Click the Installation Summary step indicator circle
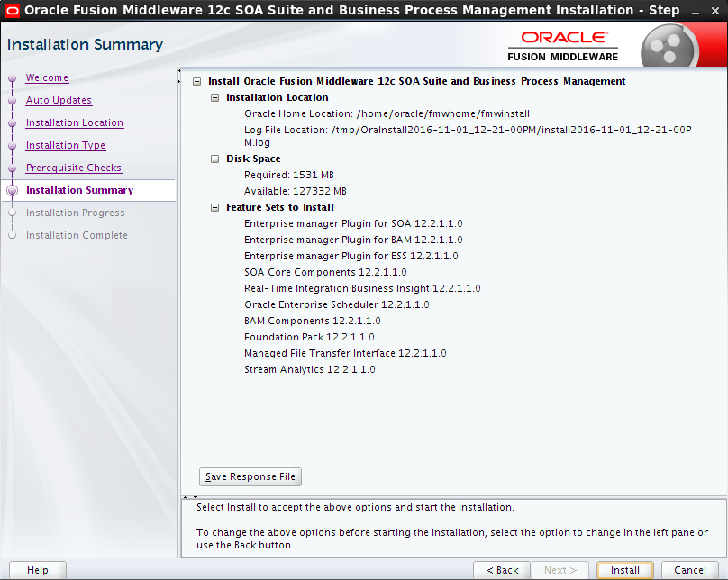Screen dimensions: 728x580 coord(11,190)
